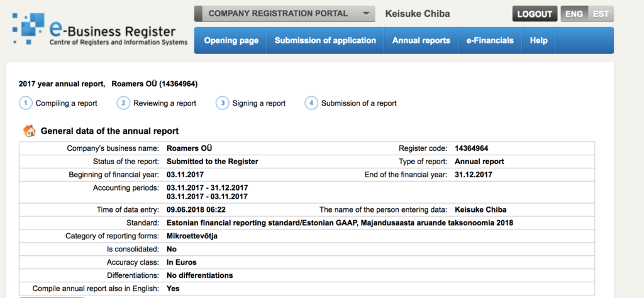This screenshot has height=298, width=644.
Task: Open the e-Financials menu
Action: click(x=489, y=41)
